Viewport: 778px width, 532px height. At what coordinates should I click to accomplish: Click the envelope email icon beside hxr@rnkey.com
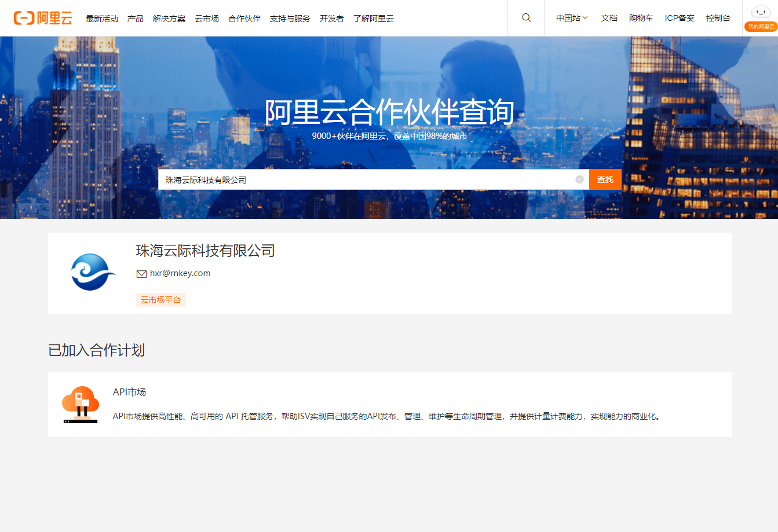point(141,274)
